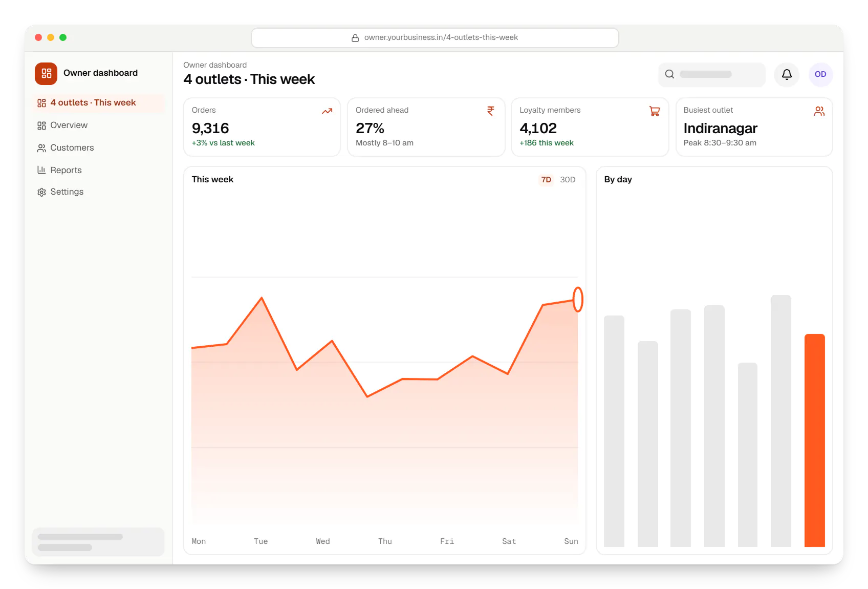Click the trend arrow icon on Orders card
868x589 pixels.
tap(327, 111)
